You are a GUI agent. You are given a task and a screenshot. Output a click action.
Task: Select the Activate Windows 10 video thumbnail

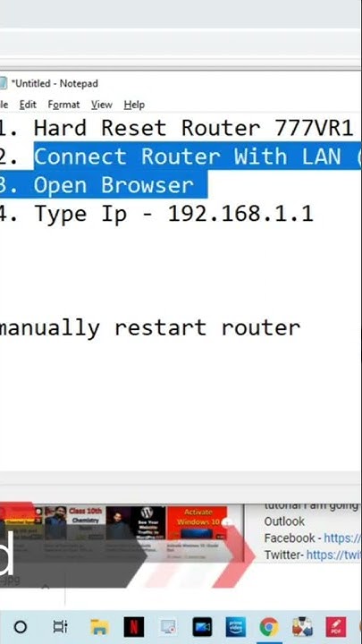pos(197,523)
